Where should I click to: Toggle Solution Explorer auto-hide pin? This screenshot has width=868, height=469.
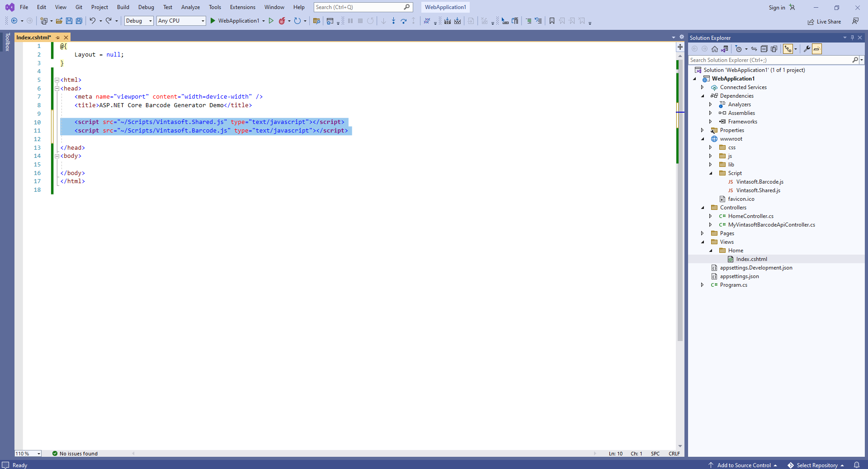(x=852, y=38)
